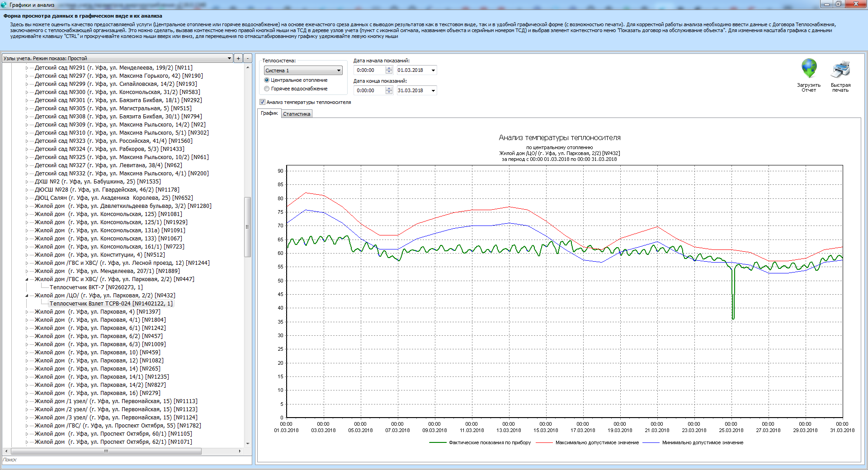Click the app icon in the title bar
Viewport: 868px width, 470px height.
pyautogui.click(x=4, y=5)
